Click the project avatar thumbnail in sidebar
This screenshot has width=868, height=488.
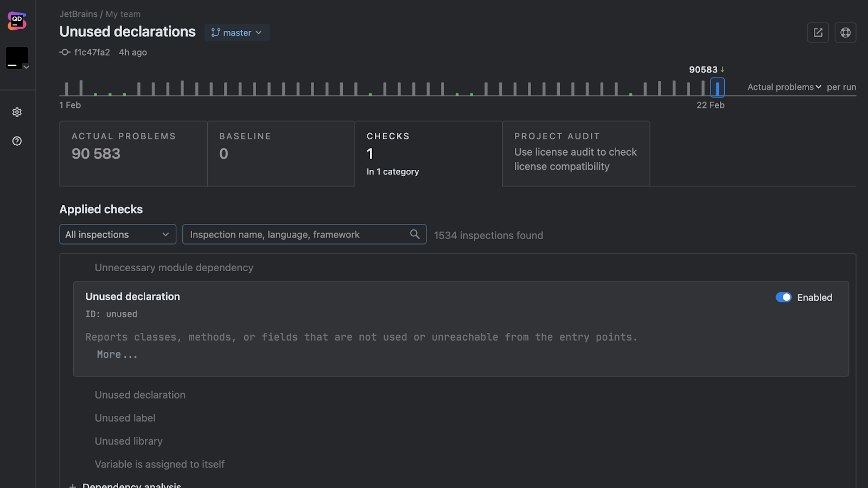click(x=16, y=57)
